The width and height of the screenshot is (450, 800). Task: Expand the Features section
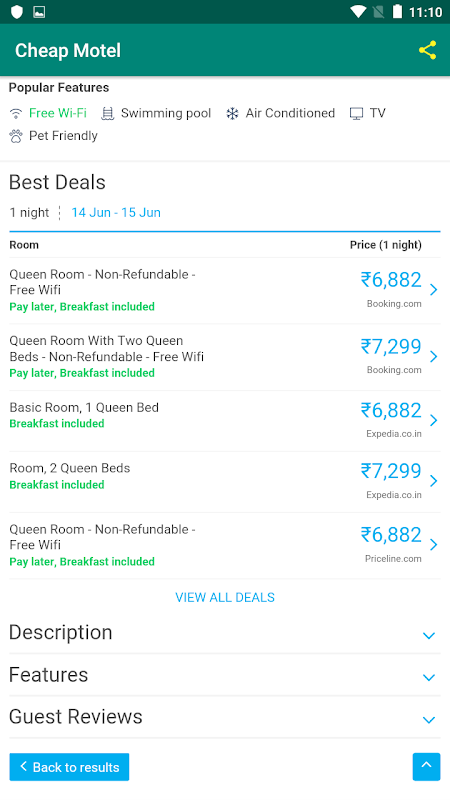[224, 675]
